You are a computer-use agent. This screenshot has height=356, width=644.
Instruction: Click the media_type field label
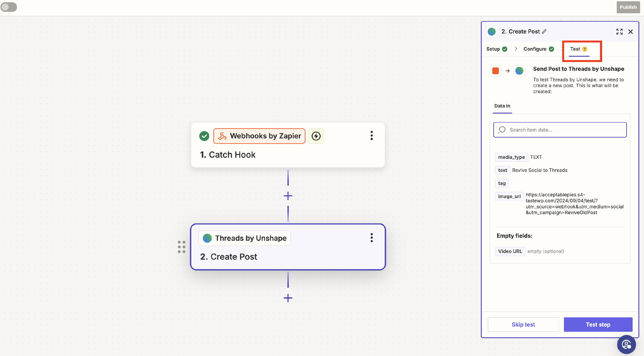511,157
